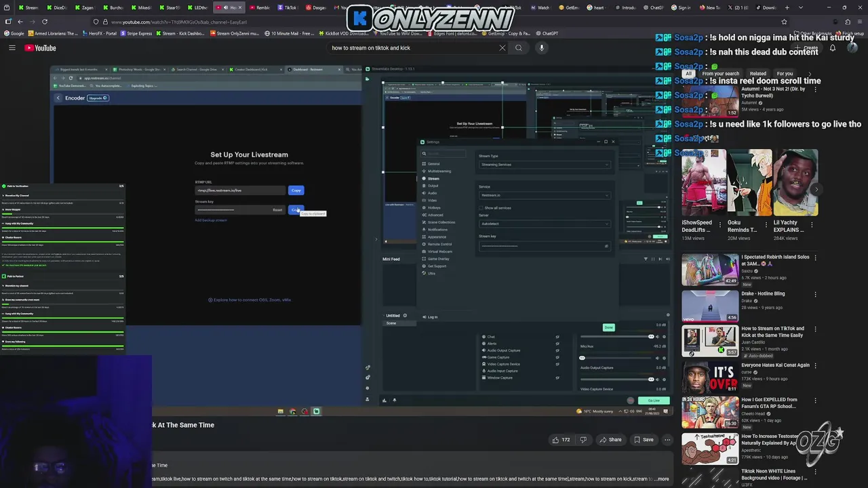Viewport: 868px width, 488px height.
Task: Open options for I Spectated Rebirth Island
Action: point(815,258)
